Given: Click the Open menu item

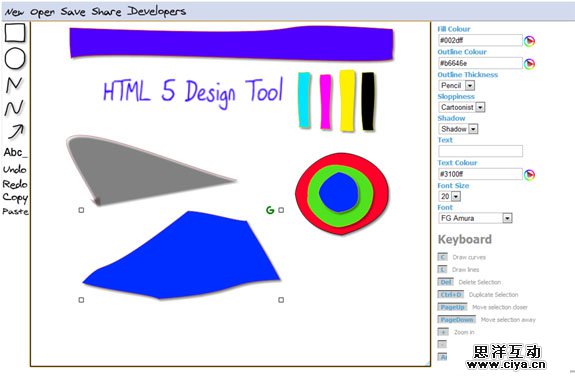Looking at the screenshot, I should [x=42, y=12].
